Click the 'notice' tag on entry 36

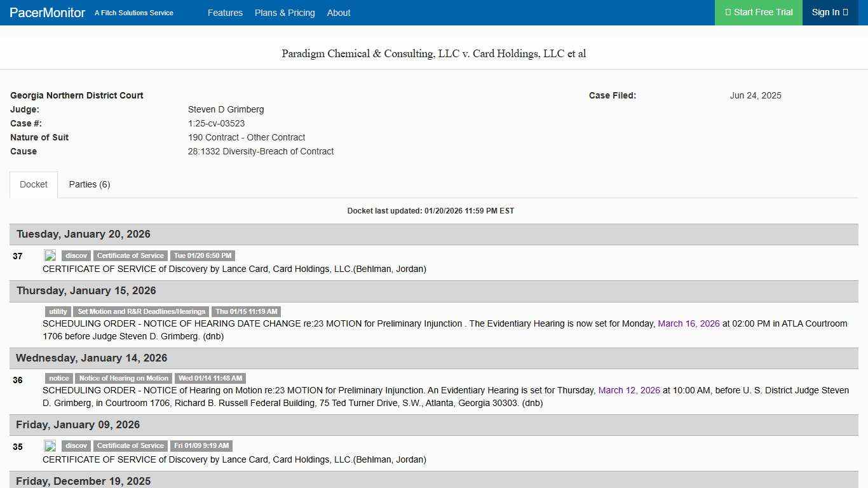pyautogui.click(x=59, y=378)
